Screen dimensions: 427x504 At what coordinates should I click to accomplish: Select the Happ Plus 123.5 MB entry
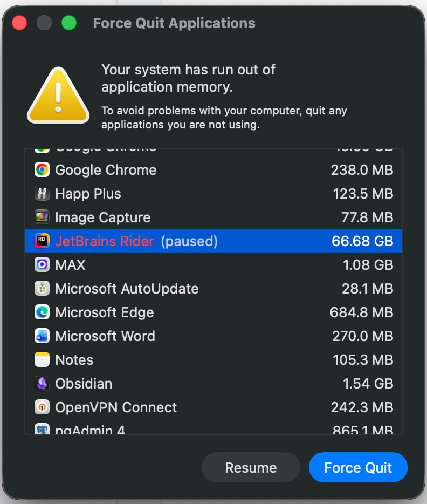click(x=213, y=194)
